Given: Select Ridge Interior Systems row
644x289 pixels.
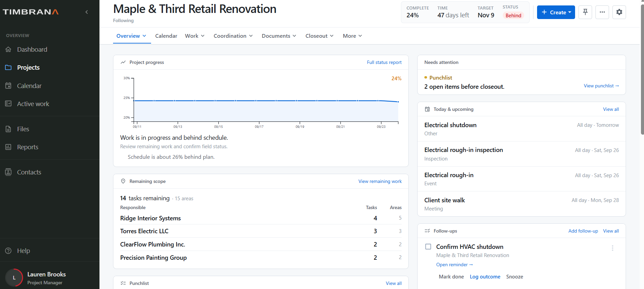Looking at the screenshot, I should [x=261, y=218].
